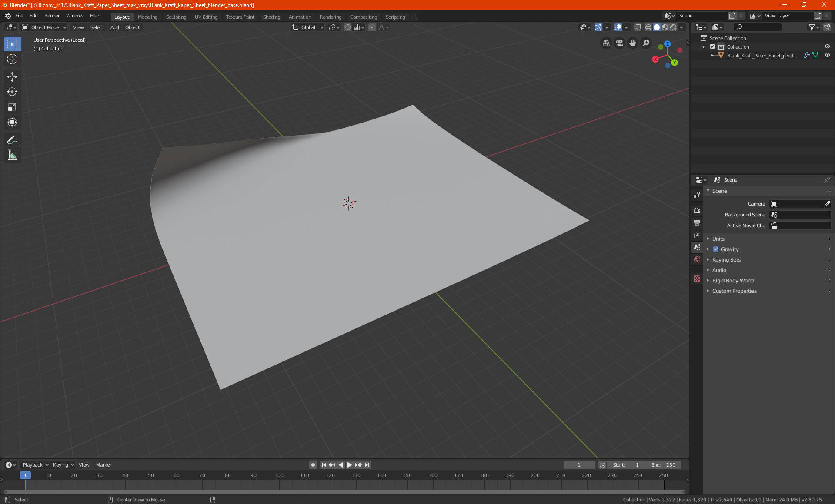Switch to material preview shading
Viewport: 835px width, 504px height.
[x=665, y=27]
